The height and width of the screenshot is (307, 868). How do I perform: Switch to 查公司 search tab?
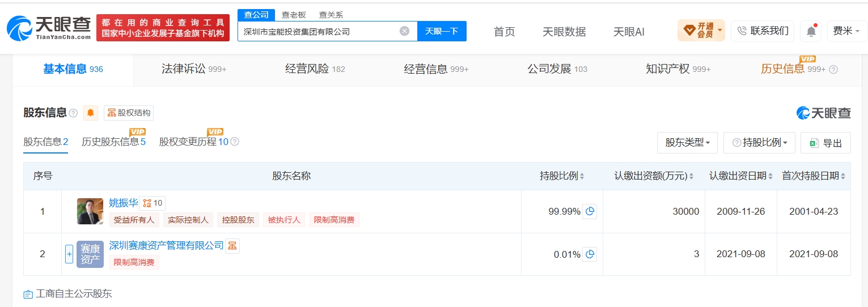pyautogui.click(x=256, y=15)
